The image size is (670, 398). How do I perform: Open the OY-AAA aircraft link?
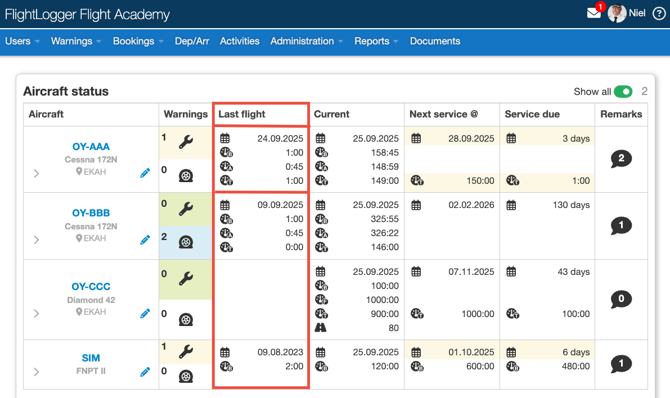(91, 147)
